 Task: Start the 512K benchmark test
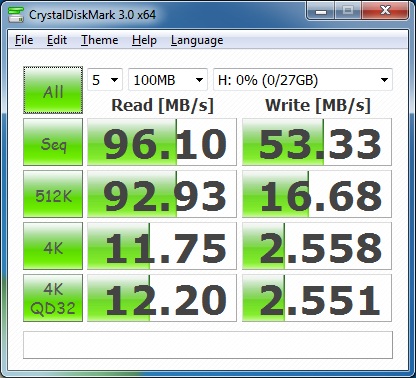tap(53, 194)
